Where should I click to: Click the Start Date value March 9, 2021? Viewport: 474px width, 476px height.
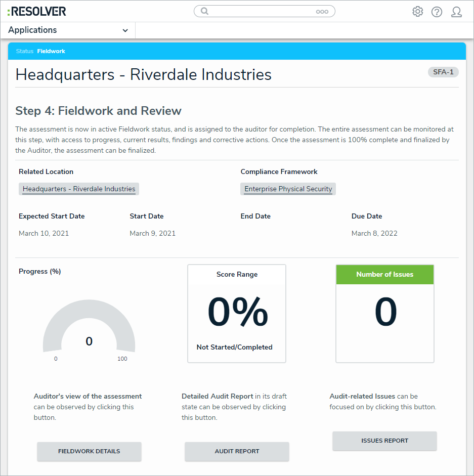point(152,234)
